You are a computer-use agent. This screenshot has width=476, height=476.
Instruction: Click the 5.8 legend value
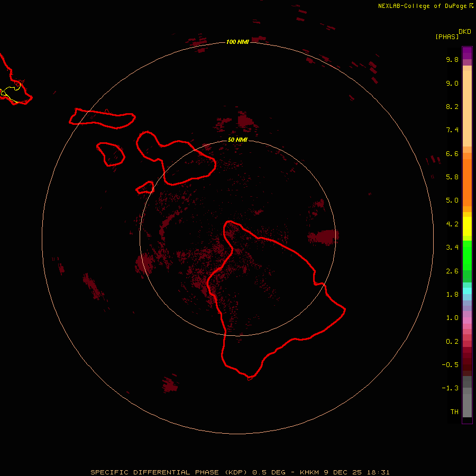point(452,177)
